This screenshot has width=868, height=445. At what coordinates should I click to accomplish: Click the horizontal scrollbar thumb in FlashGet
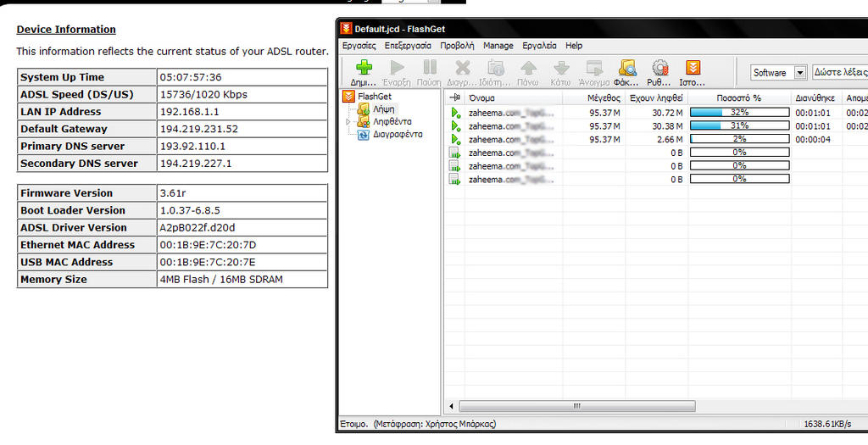[x=576, y=406]
